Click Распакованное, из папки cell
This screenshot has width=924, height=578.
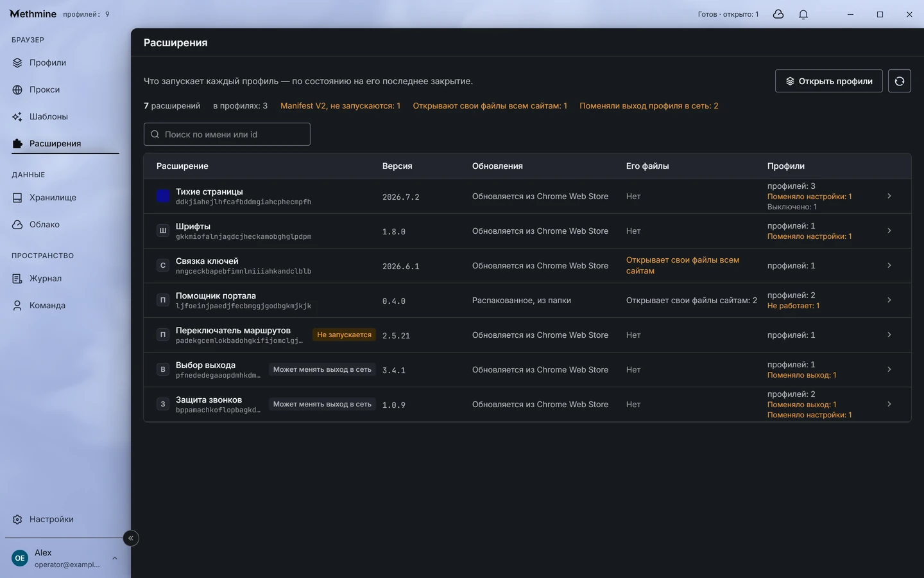click(522, 301)
